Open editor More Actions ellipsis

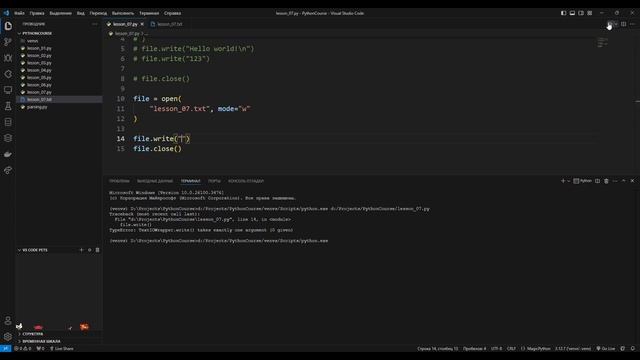pos(633,24)
